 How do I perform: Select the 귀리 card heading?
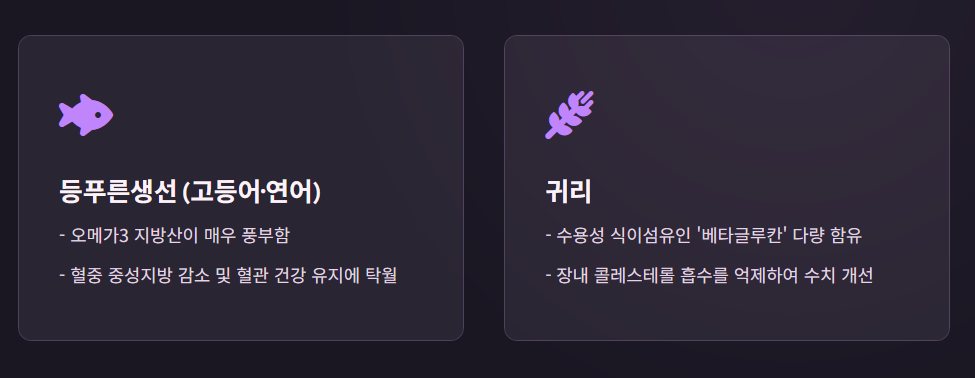point(568,191)
